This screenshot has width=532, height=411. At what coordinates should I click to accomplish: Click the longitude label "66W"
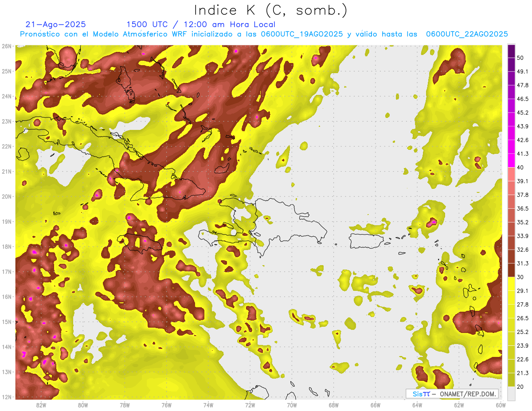click(x=376, y=405)
